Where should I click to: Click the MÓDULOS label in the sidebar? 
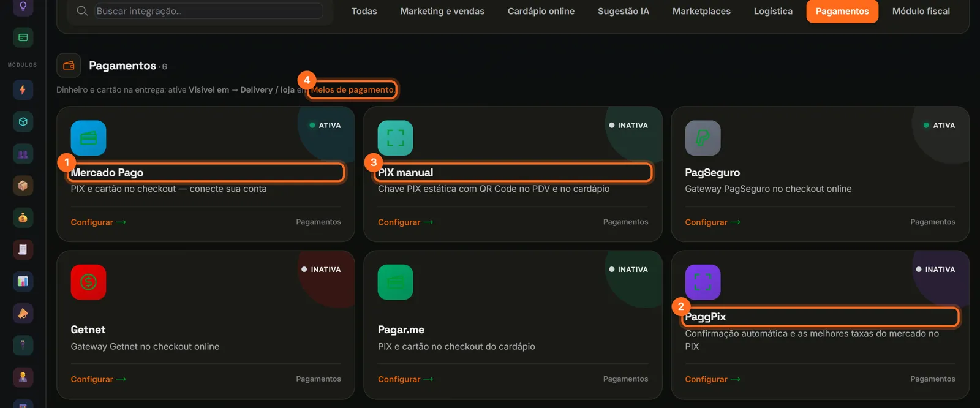click(x=23, y=64)
